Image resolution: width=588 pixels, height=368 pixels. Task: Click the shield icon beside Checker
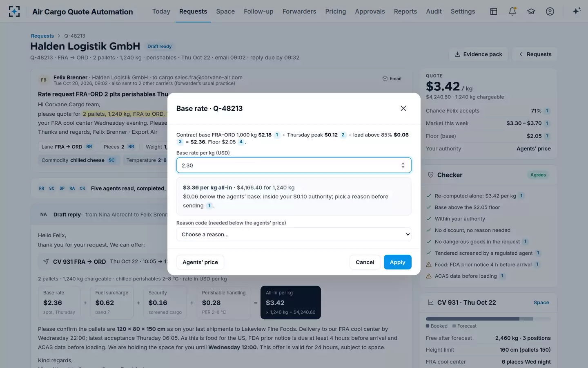(430, 175)
